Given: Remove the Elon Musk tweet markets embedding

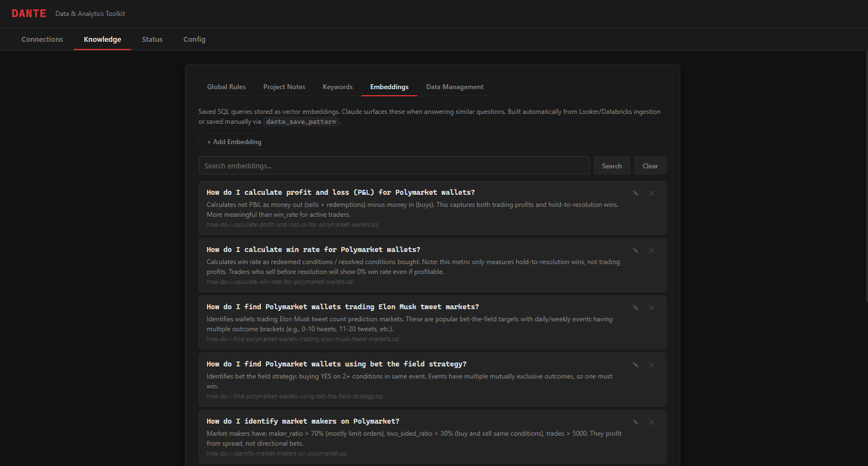Looking at the screenshot, I should point(651,308).
